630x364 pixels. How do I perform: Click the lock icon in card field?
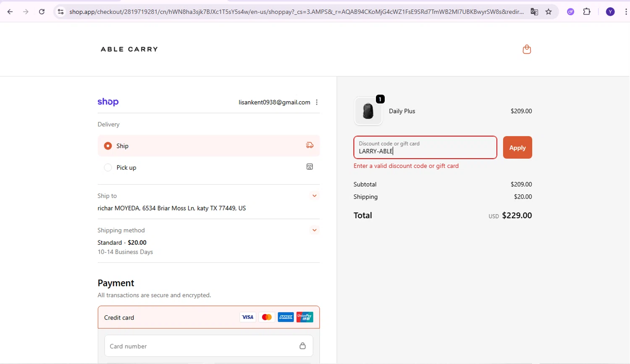point(302,346)
